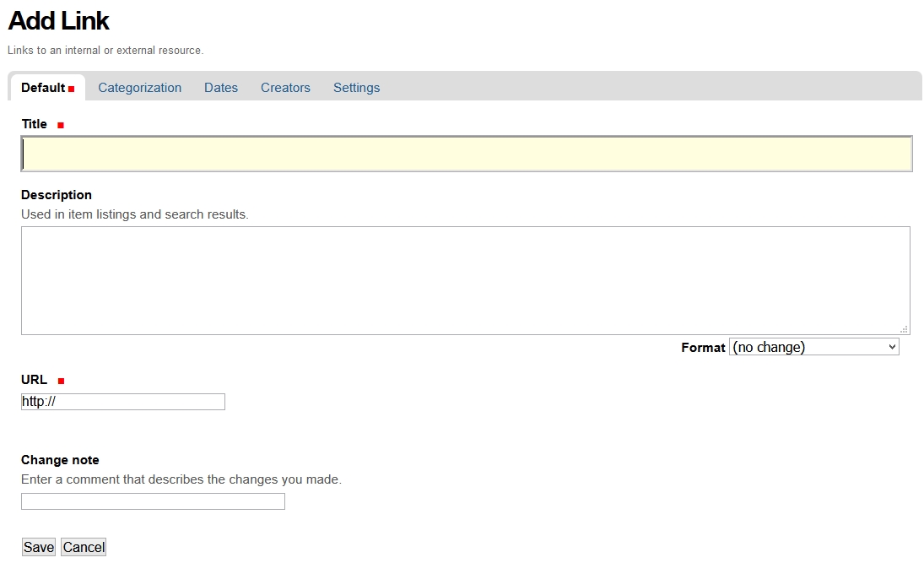The image size is (924, 563).
Task: Click the red required marker beside URL
Action: click(x=61, y=382)
